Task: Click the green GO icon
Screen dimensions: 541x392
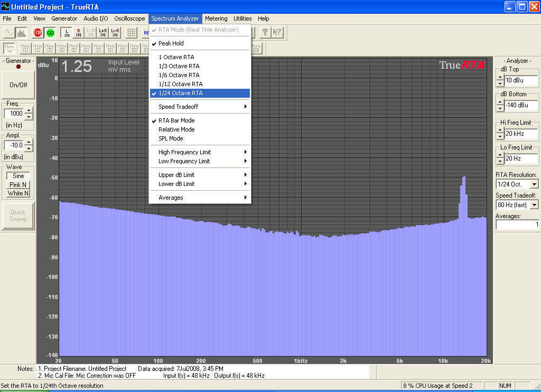Action: coord(50,33)
